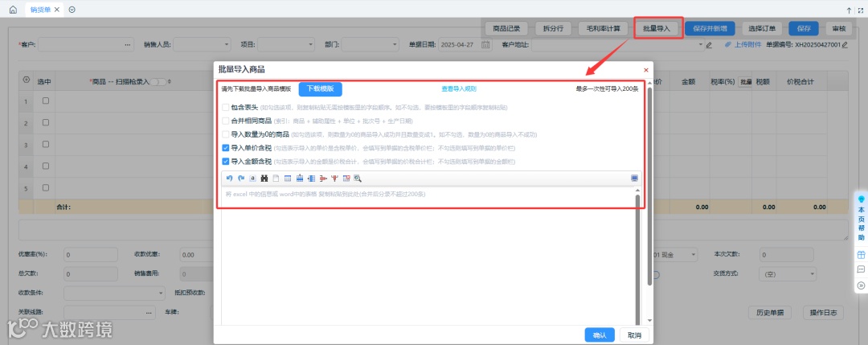Open the chat message icon in sidebar

pos(861,269)
